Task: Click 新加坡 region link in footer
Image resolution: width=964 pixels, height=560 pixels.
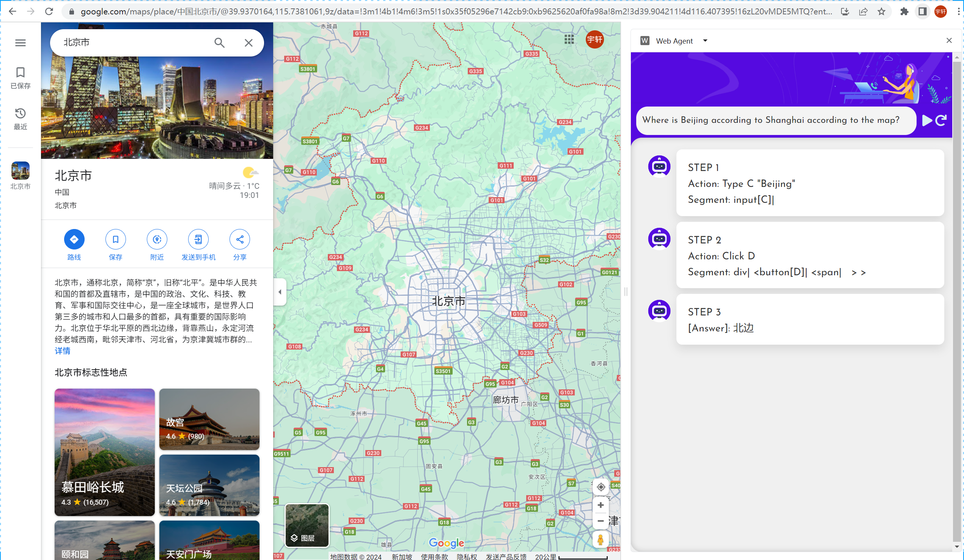Action: (x=402, y=557)
